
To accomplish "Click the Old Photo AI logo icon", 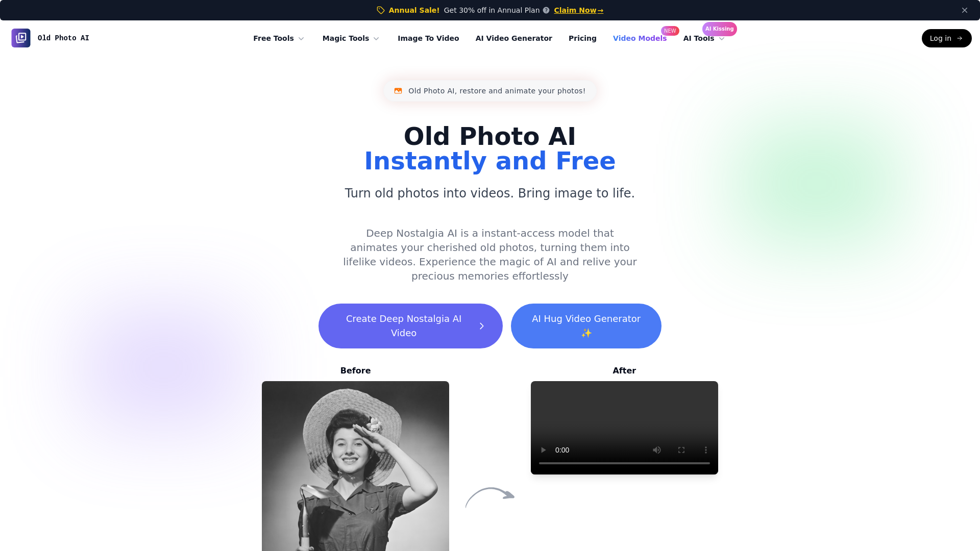I will click(21, 38).
